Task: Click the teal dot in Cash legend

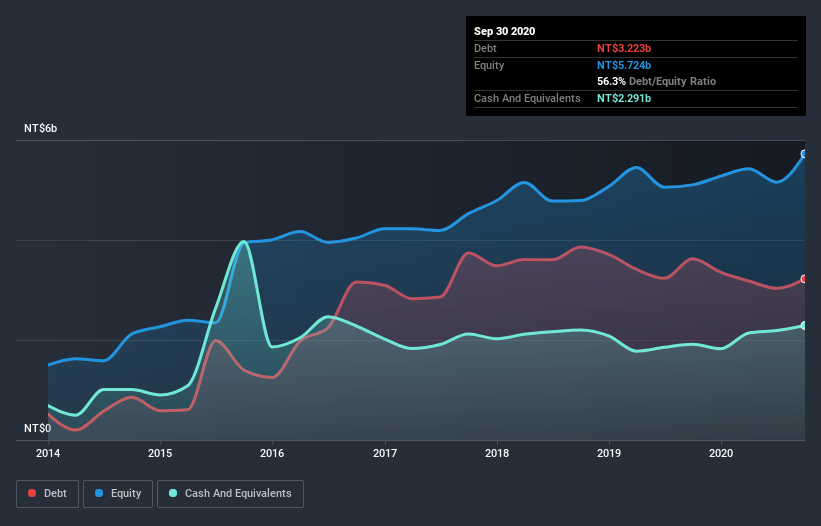Action: point(173,493)
